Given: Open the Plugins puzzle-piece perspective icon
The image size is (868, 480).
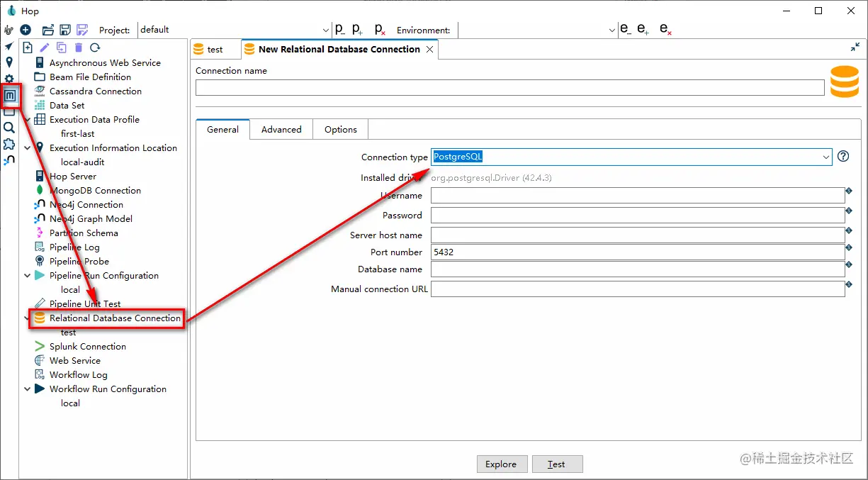Looking at the screenshot, I should click(9, 144).
